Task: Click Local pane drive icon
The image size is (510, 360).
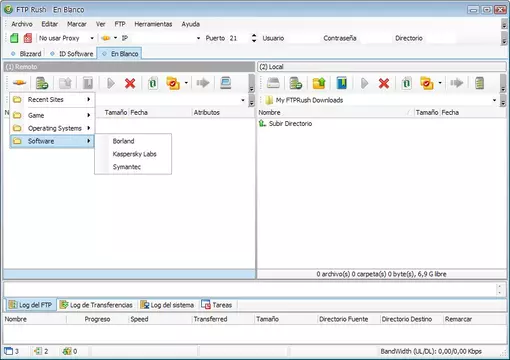Action: pyautogui.click(x=273, y=83)
